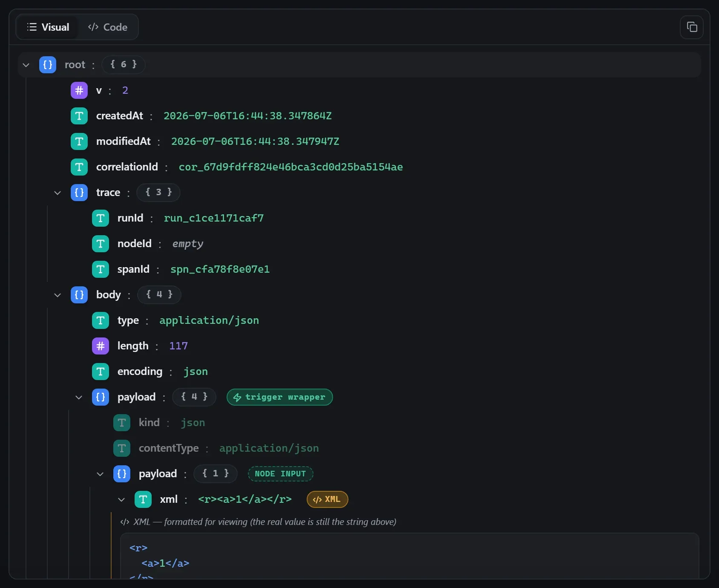Viewport: 719px width, 588px height.
Task: Click the text icon beside xml
Action: click(x=143, y=499)
